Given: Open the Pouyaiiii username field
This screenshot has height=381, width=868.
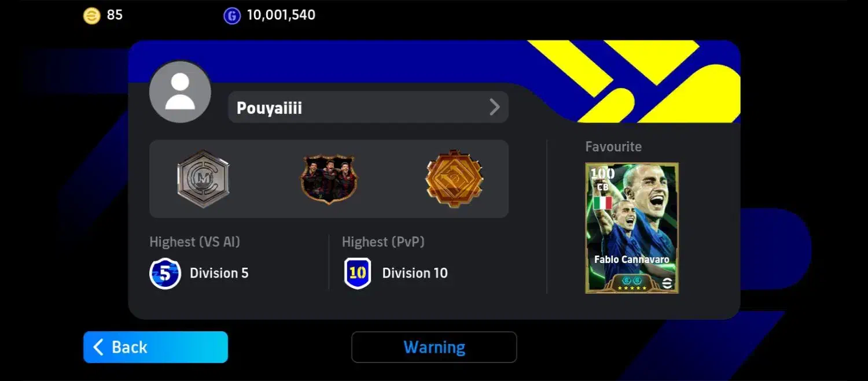Looking at the screenshot, I should tap(368, 107).
